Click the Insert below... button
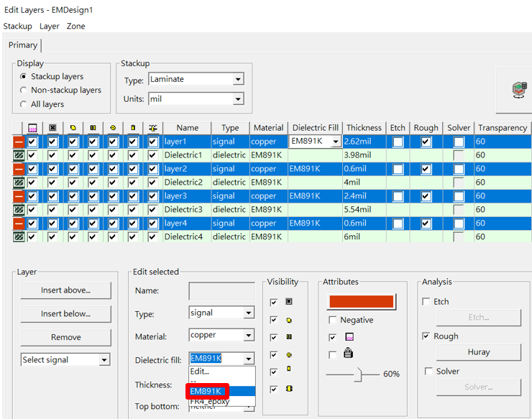This screenshot has height=419, width=532. pos(66,314)
